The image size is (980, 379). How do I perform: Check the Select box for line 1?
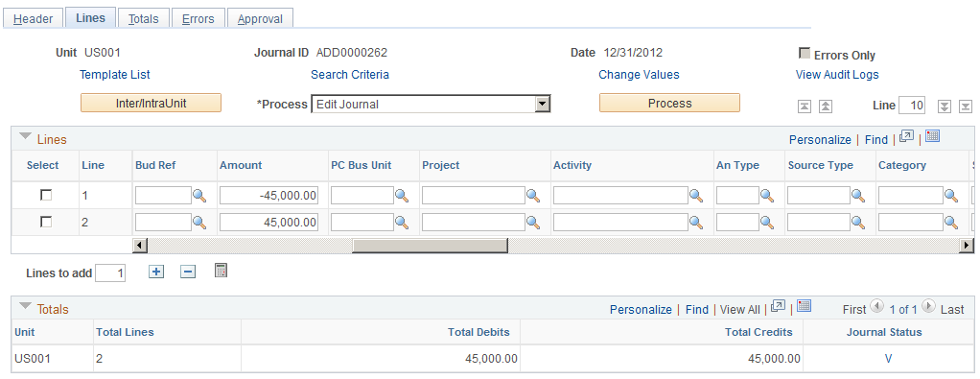pos(46,195)
